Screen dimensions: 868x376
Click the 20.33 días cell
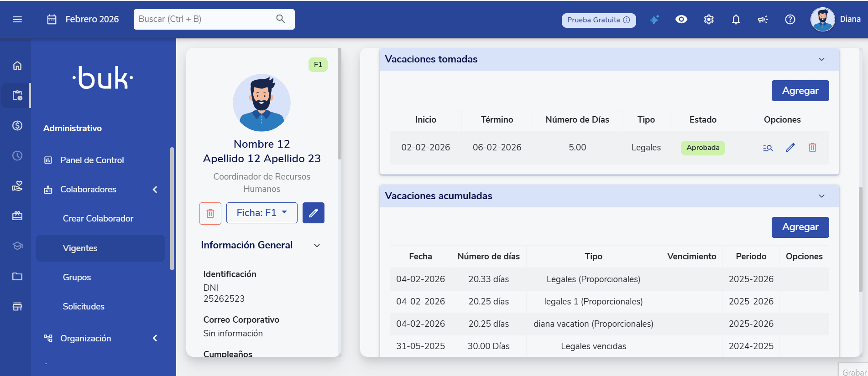click(x=489, y=279)
